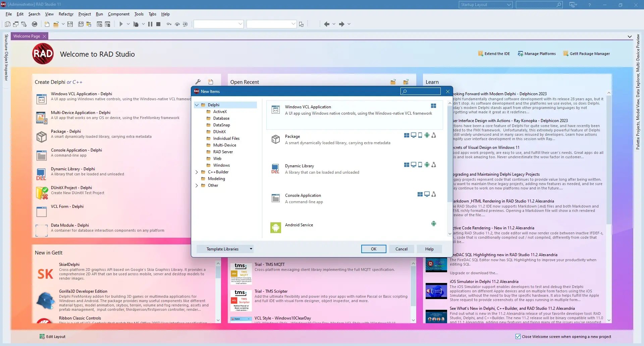644x346 pixels.
Task: Open the Run button dropdown arrow
Action: [x=128, y=24]
